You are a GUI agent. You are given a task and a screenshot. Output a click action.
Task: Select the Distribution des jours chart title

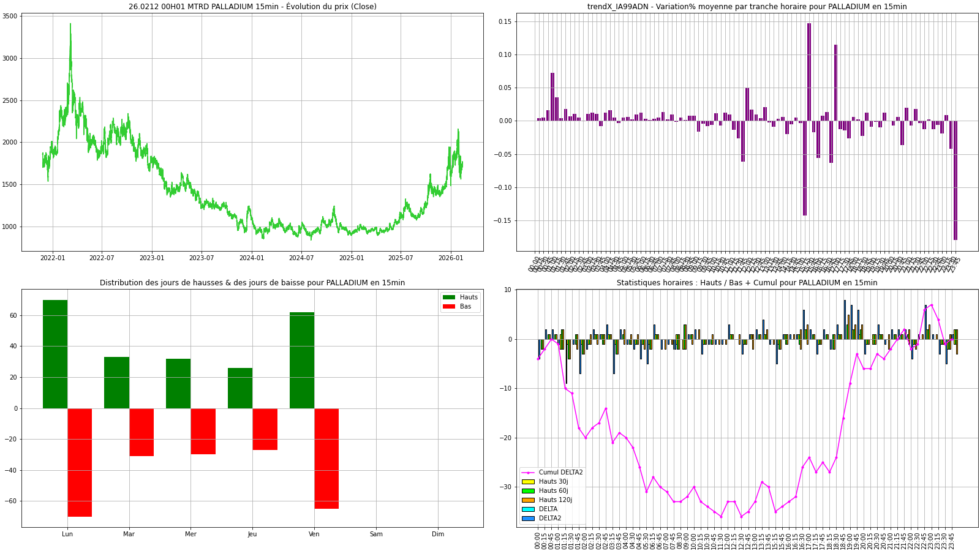252,283
